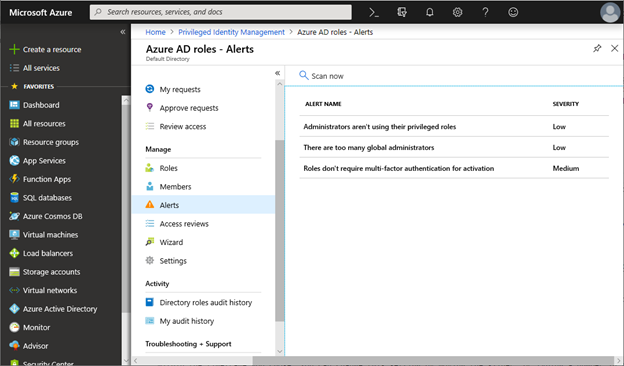Click the Storage accounts icon
The image size is (624, 366).
point(14,272)
